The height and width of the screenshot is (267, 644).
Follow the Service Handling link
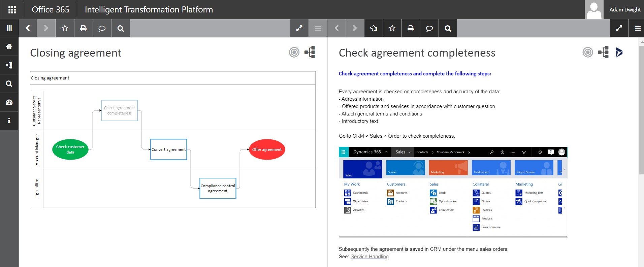pos(369,257)
